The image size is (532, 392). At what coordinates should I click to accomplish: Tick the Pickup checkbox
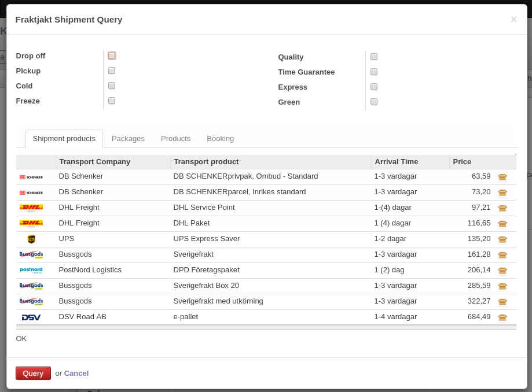(x=112, y=71)
